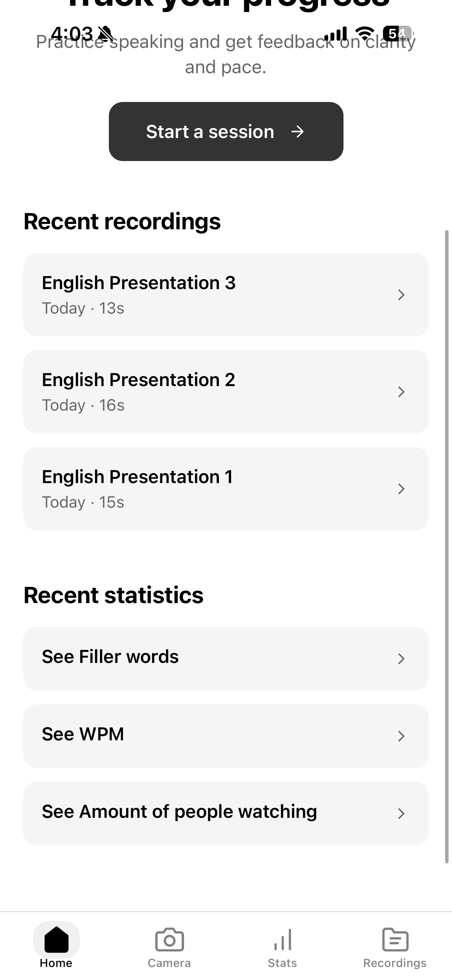
Task: Switch to the Stats tab label
Action: [283, 963]
